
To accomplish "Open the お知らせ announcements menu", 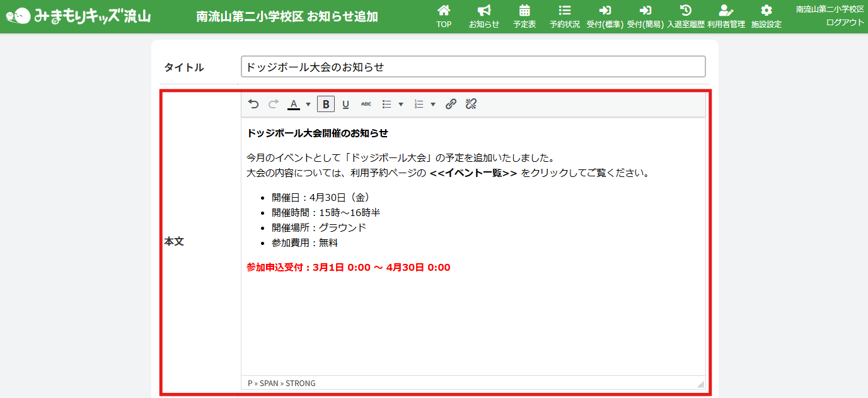I will click(484, 16).
